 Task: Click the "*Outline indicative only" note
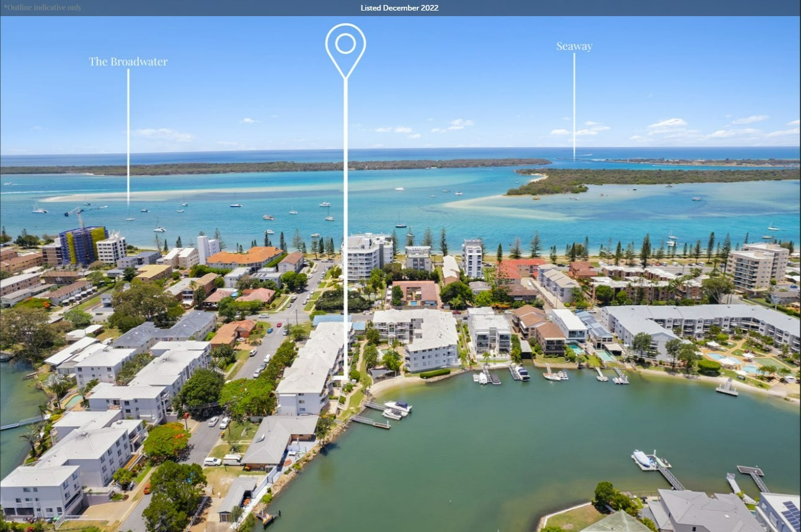pyautogui.click(x=42, y=7)
